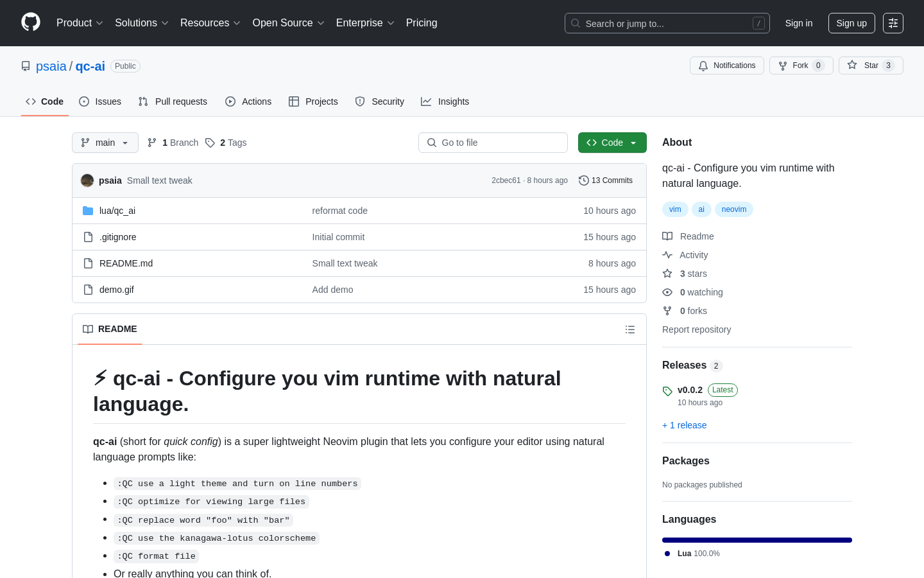Click the Lua 100.0% language entry
The height and width of the screenshot is (578, 924).
click(x=692, y=554)
